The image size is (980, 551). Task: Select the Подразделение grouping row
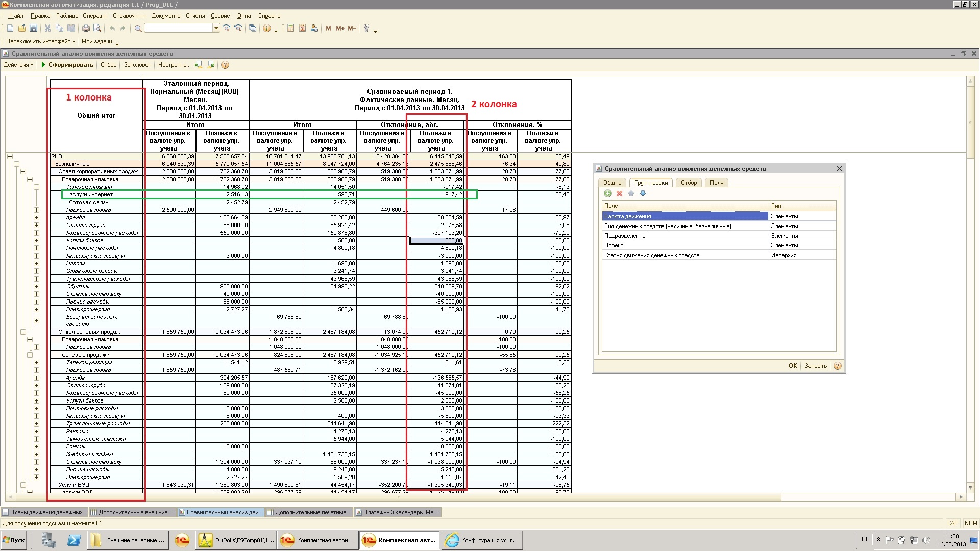click(625, 236)
